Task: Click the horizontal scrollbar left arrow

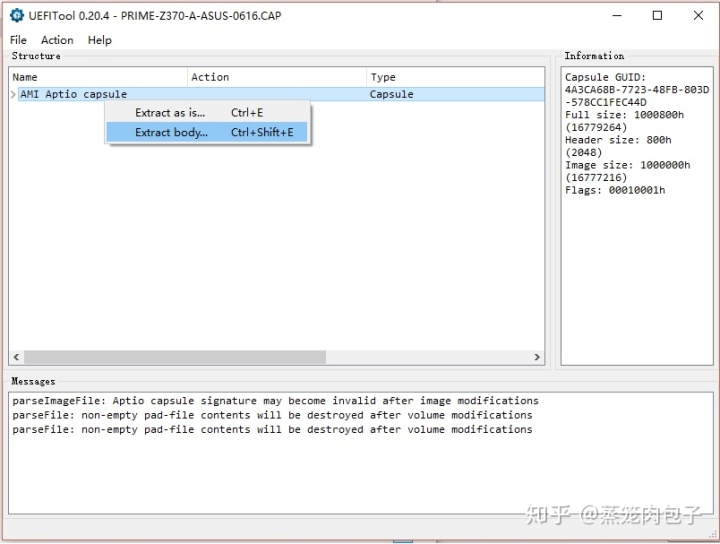Action: (17, 357)
